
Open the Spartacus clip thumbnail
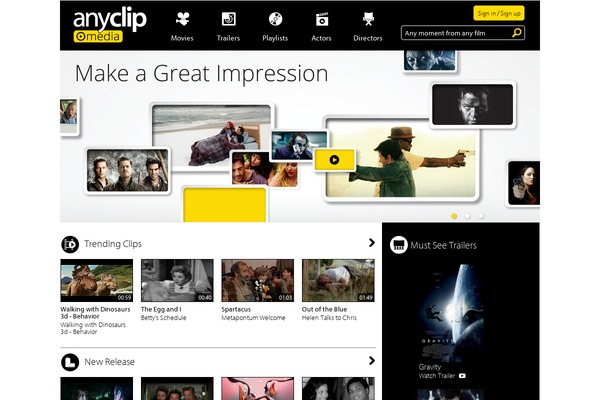point(258,281)
